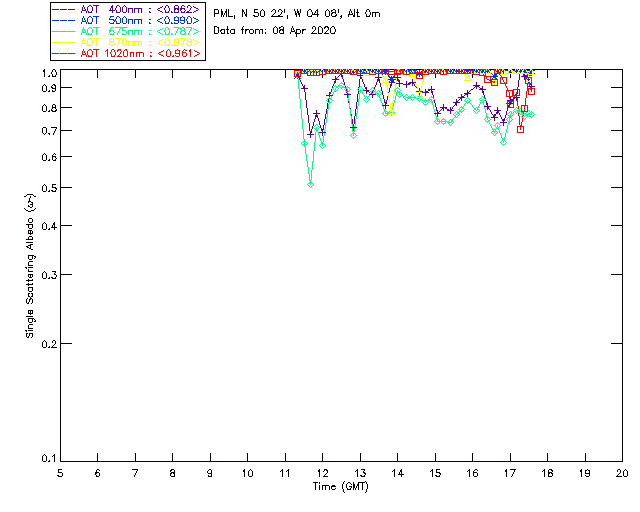This screenshot has height=512, width=640.
Task: Click the x-axis tick label 17
Action: click(x=510, y=471)
